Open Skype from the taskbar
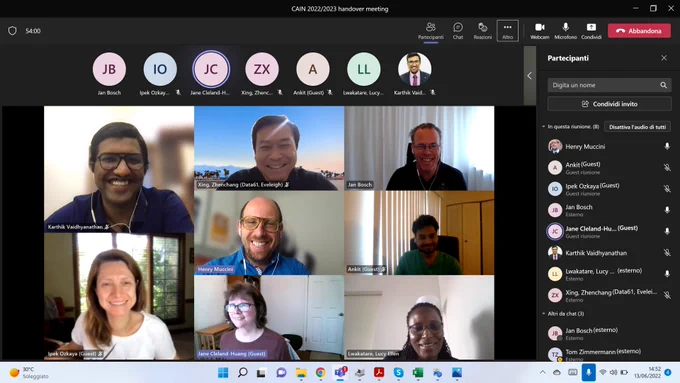Screen dimensions: 680x383 [x=399, y=373]
